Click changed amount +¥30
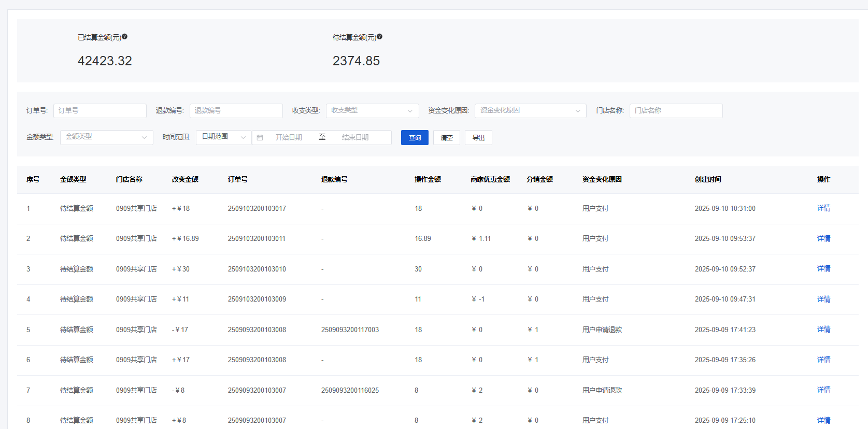The image size is (868, 429). click(181, 269)
